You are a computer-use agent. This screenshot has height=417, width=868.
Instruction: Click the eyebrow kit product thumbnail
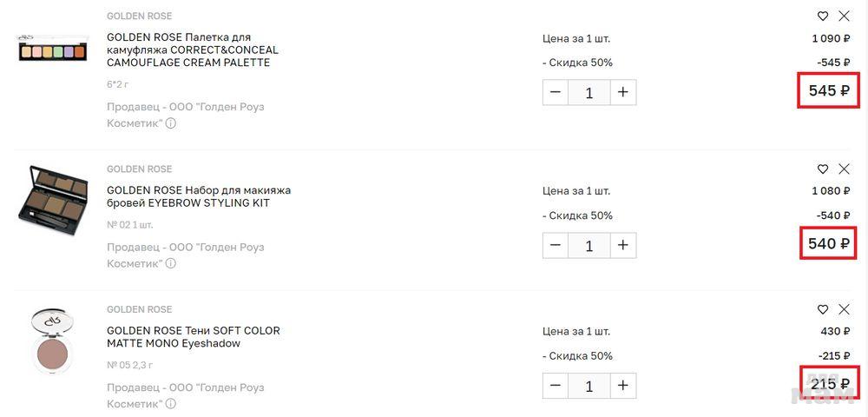point(53,203)
